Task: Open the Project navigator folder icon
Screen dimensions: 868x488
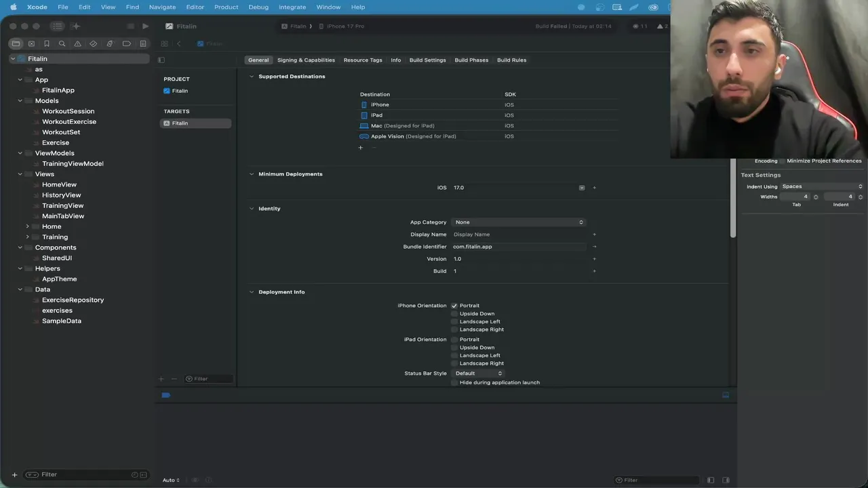Action: 16,43
